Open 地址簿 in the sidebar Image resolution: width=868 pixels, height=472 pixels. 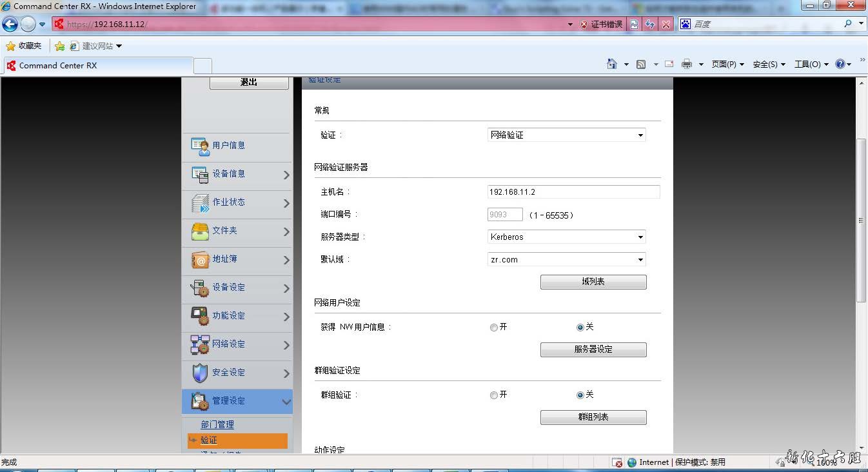tap(237, 259)
